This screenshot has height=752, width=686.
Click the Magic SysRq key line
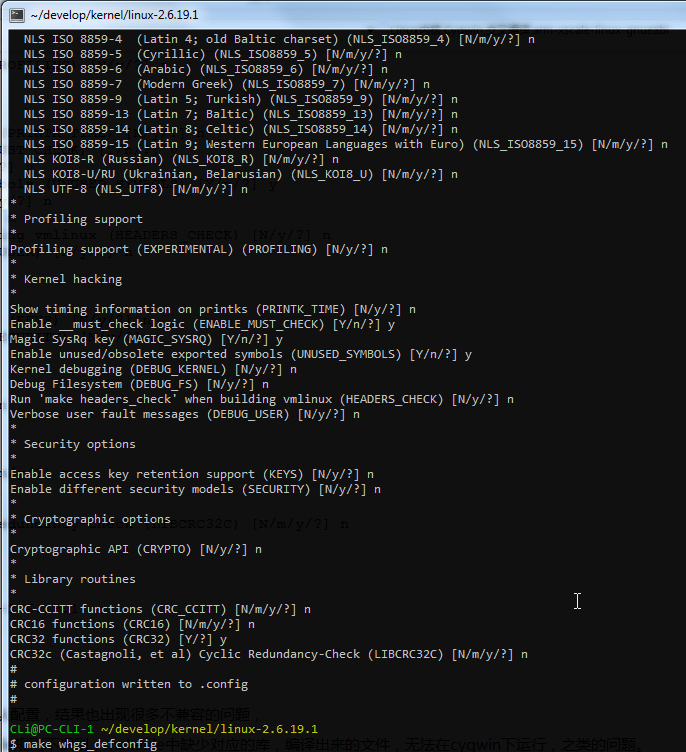tap(146, 339)
